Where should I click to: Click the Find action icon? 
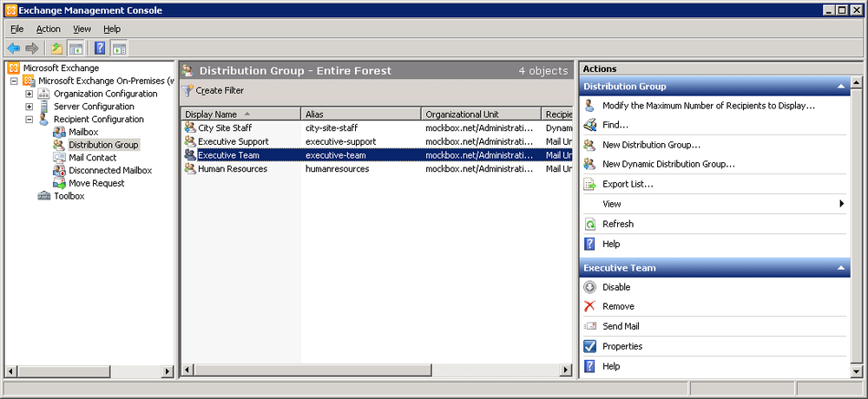coord(590,125)
